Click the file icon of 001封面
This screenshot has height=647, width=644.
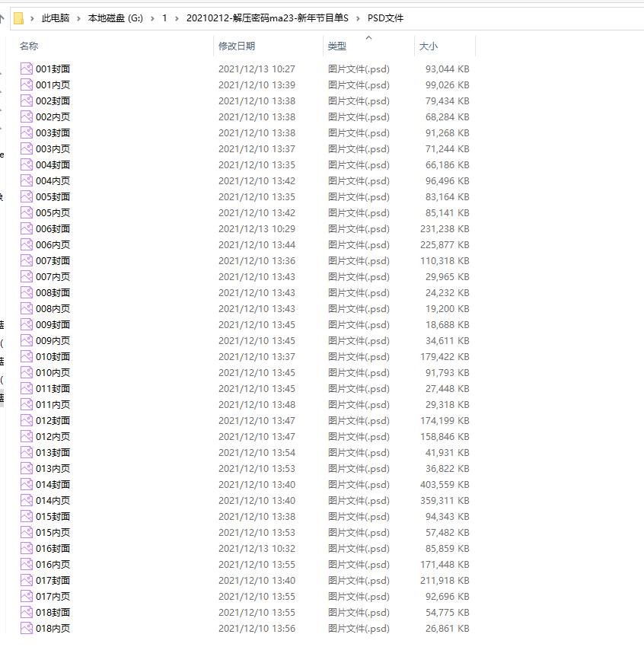coord(27,69)
